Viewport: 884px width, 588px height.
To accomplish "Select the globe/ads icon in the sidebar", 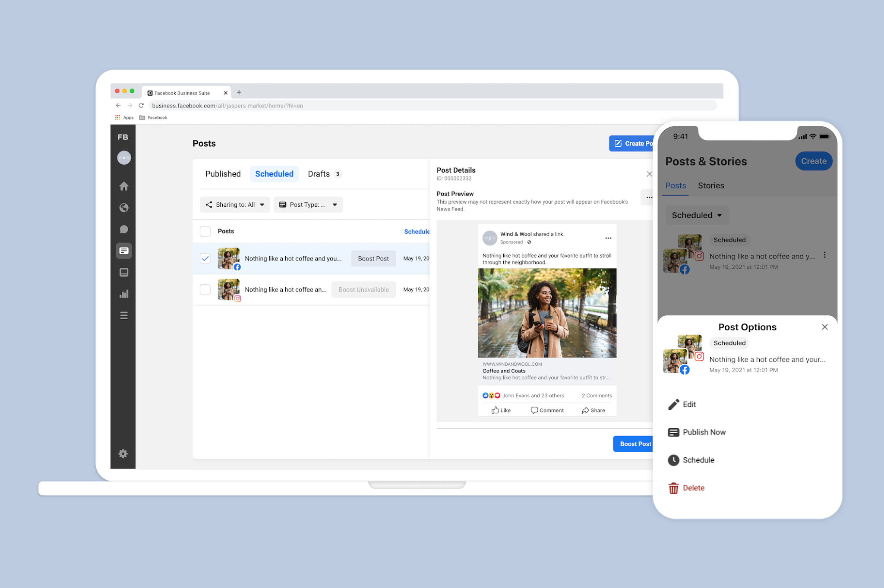I will click(x=123, y=208).
